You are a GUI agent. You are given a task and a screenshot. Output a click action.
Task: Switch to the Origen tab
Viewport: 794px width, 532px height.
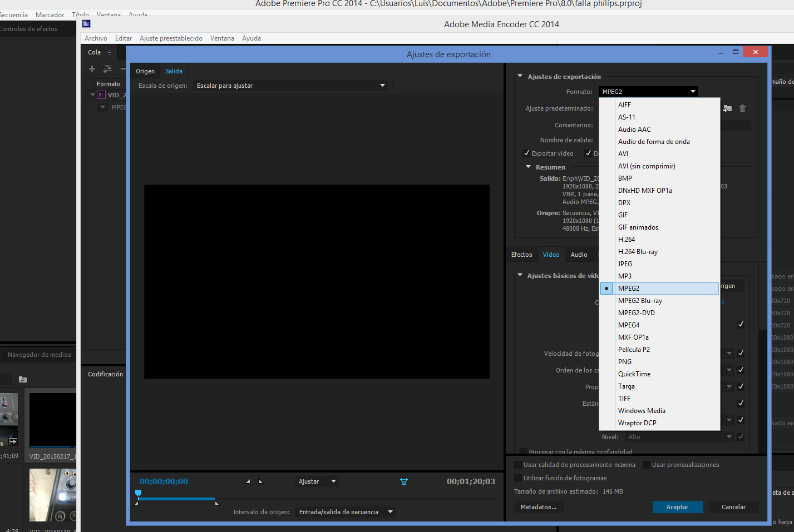point(145,71)
